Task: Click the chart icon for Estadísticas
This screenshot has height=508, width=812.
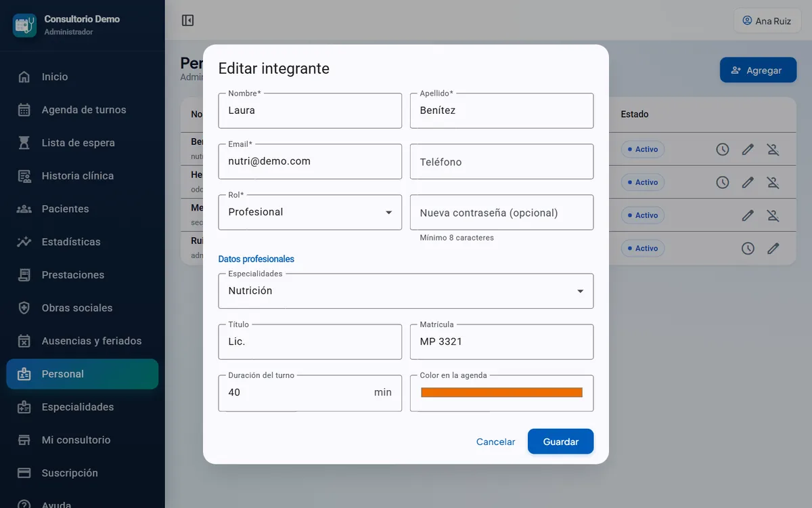Action: tap(24, 242)
